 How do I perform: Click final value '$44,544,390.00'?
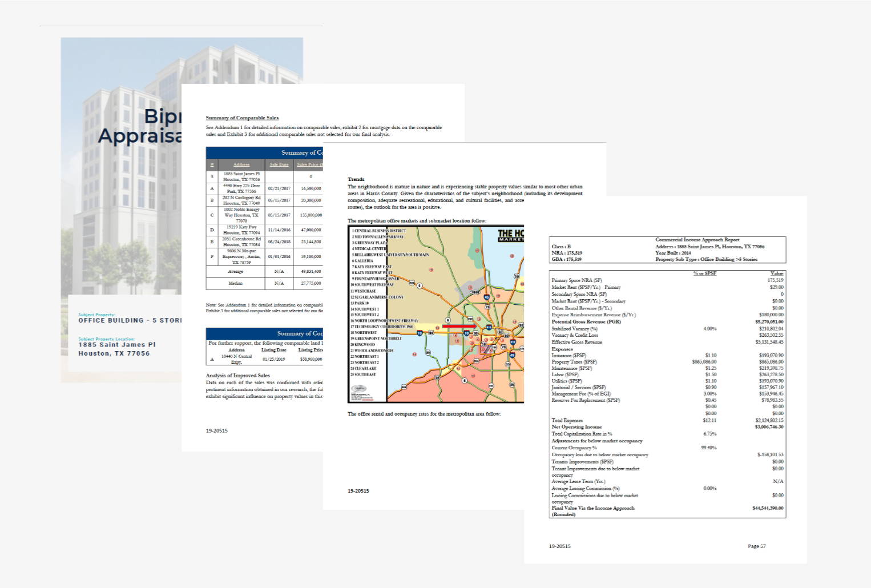coord(768,508)
